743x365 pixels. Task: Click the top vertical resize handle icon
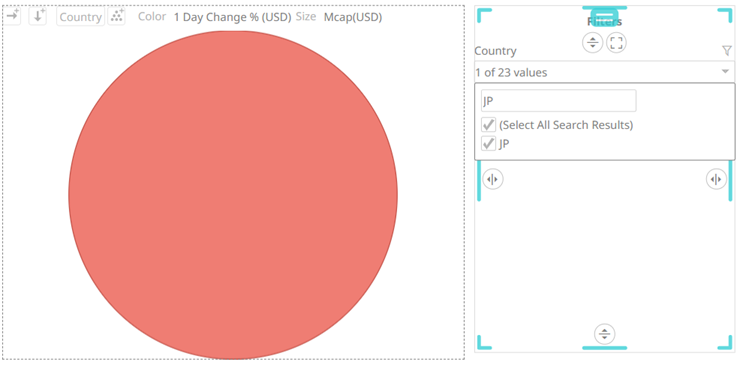click(x=592, y=43)
